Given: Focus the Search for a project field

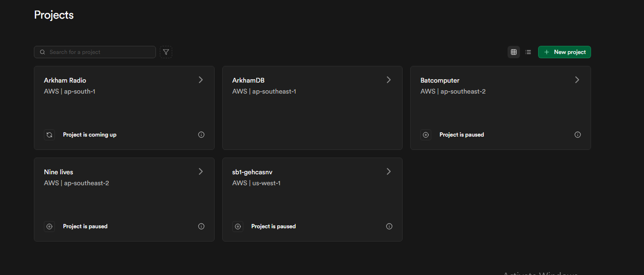Looking at the screenshot, I should click(x=100, y=52).
